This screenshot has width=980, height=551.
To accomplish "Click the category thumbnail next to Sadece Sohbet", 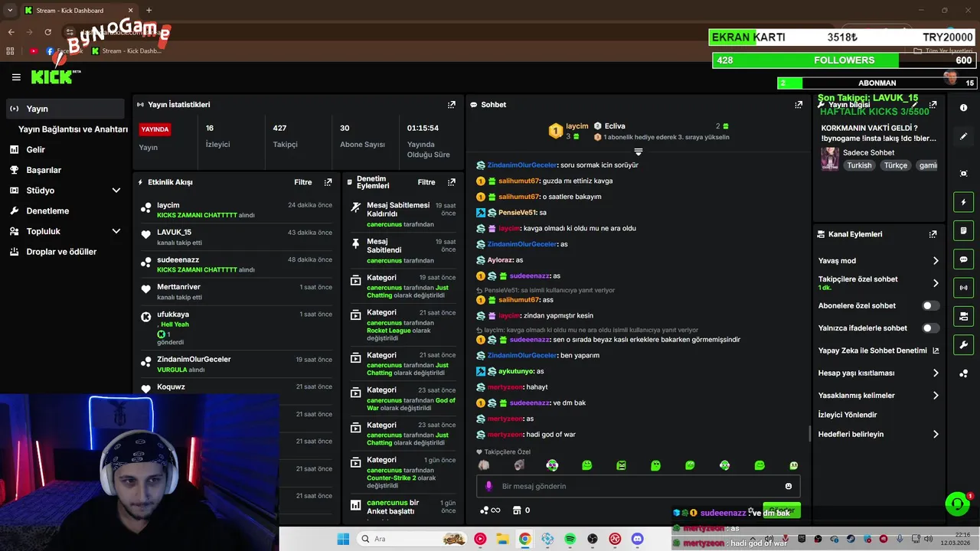I will coord(829,158).
